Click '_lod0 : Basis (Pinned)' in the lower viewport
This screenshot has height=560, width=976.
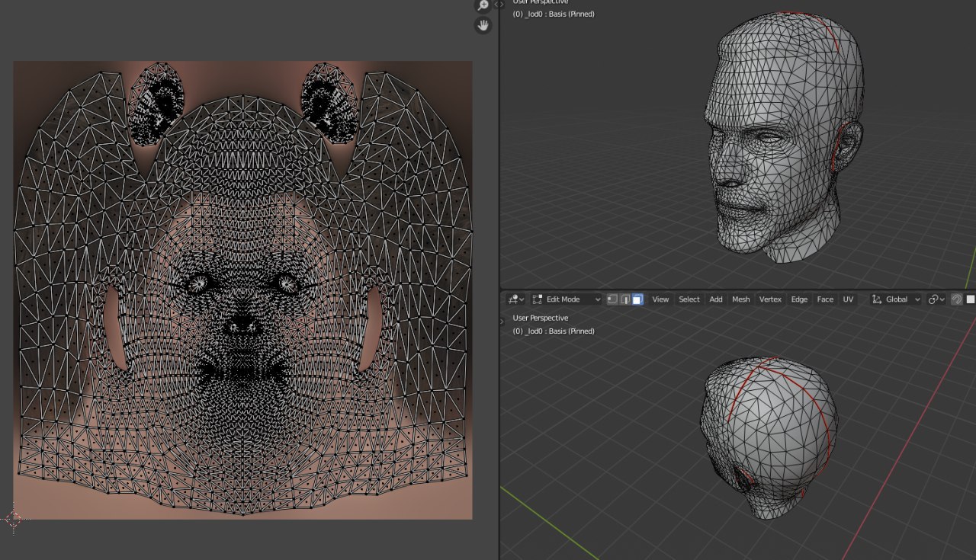(559, 331)
